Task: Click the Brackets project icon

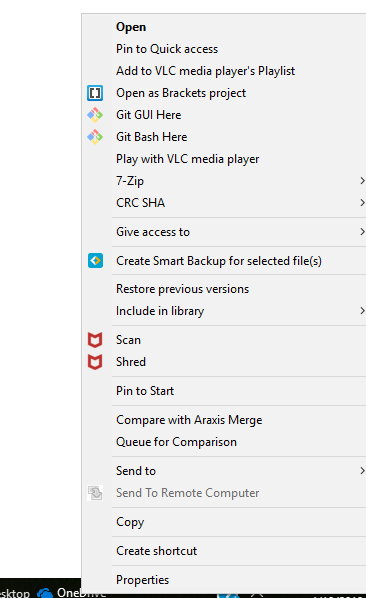Action: coord(95,93)
